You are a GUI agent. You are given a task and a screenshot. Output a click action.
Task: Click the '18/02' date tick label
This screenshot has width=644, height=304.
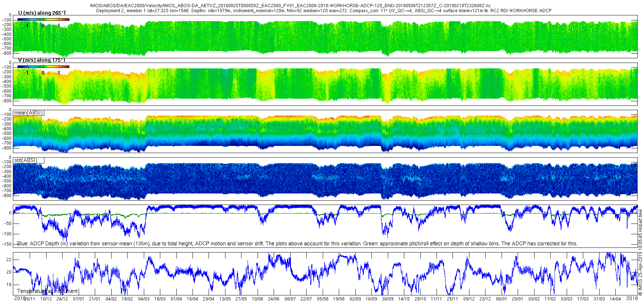coord(127,299)
